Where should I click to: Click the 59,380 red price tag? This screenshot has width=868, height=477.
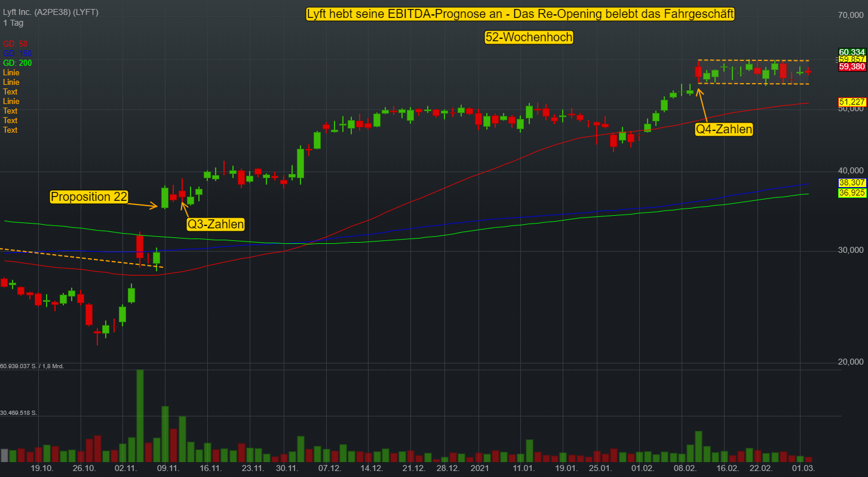pos(852,66)
